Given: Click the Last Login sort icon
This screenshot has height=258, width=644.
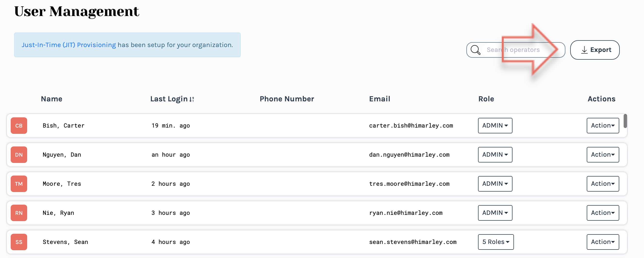Looking at the screenshot, I should tap(192, 99).
